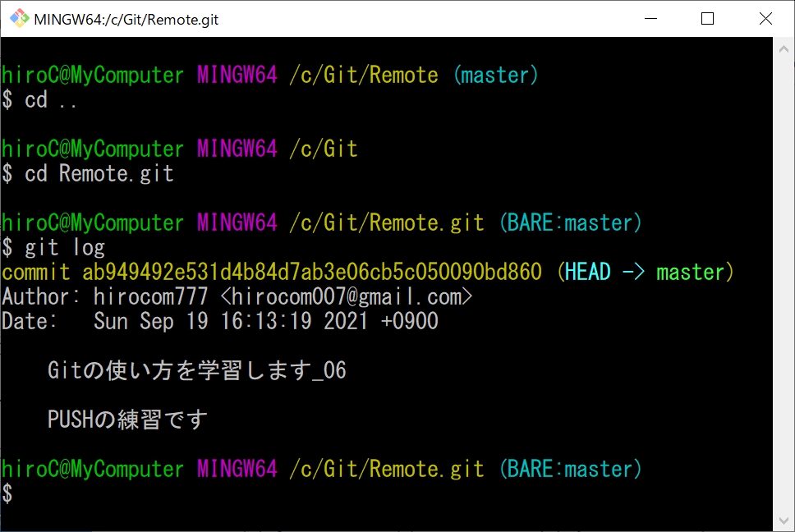The width and height of the screenshot is (795, 532).
Task: Click the '$ git log' command line
Action: [53, 248]
